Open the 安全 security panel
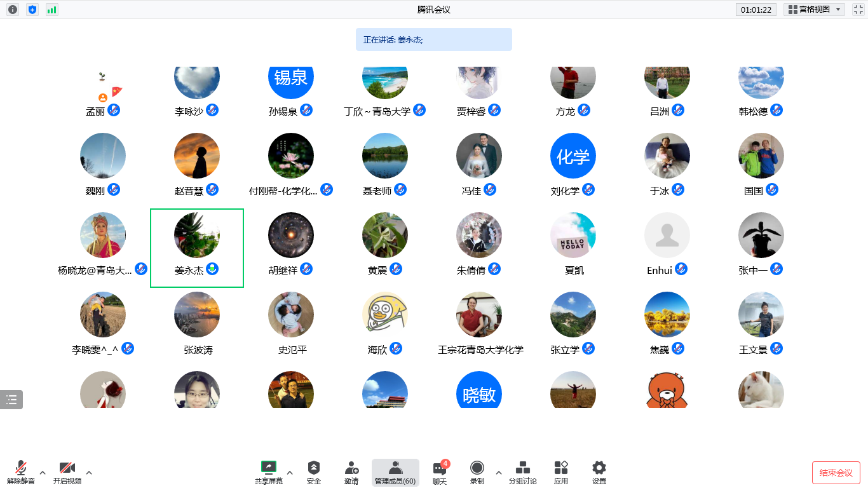The image size is (868, 488). pyautogui.click(x=314, y=473)
